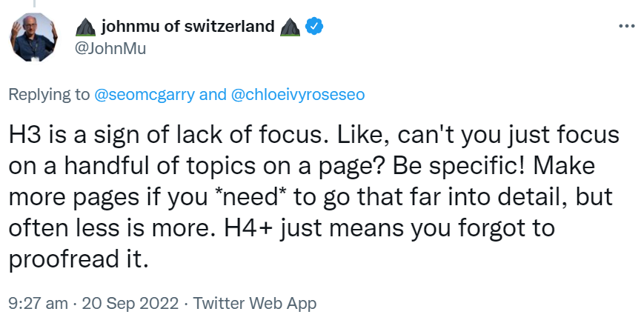Open the "johnmu of switzerland" display name
Screen dimensions: 644x323
(187, 27)
